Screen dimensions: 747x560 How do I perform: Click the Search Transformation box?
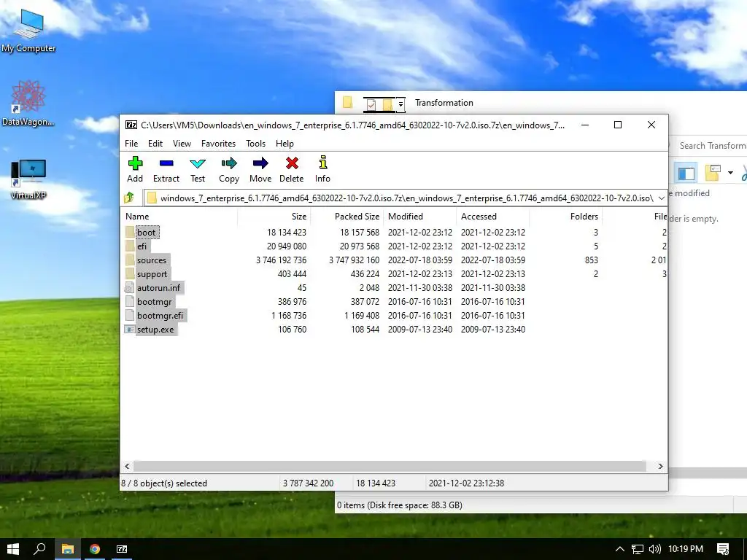pos(708,146)
